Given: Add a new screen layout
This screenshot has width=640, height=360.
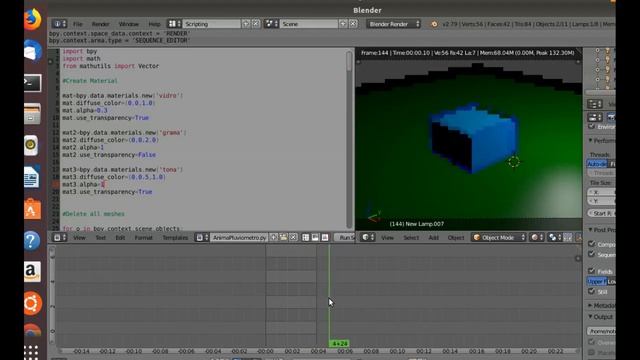Looking at the screenshot, I should coord(246,24).
